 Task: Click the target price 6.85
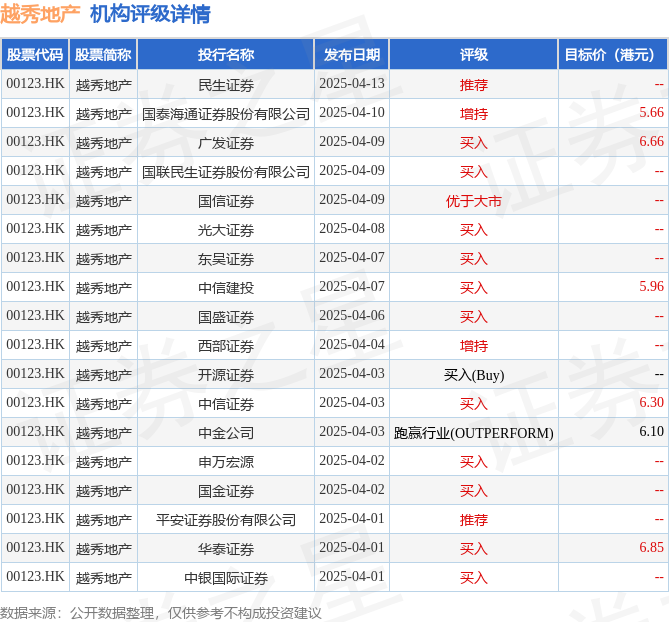tap(651, 548)
